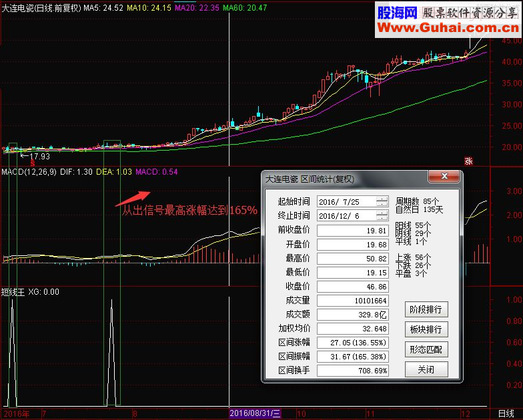Decrease end date with the down spinner
The image size is (523, 420).
tap(382, 218)
